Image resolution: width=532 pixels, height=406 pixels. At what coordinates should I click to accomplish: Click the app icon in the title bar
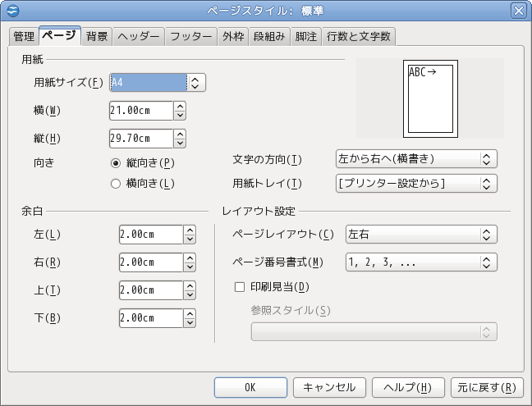click(x=12, y=11)
